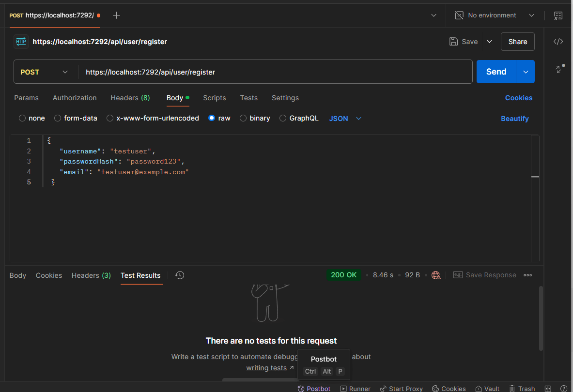Open the Cookies manager in the bottom bar
The image size is (573, 392).
coord(449,388)
